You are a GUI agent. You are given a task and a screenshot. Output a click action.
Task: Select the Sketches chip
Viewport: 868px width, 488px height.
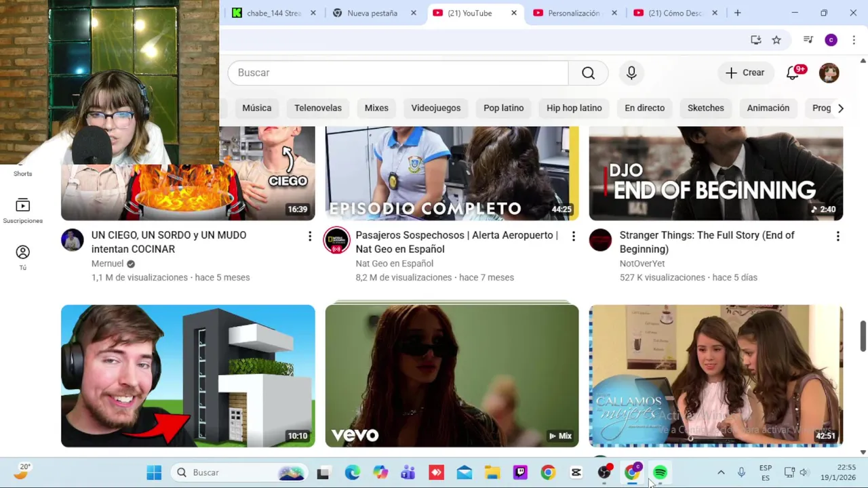coord(705,108)
